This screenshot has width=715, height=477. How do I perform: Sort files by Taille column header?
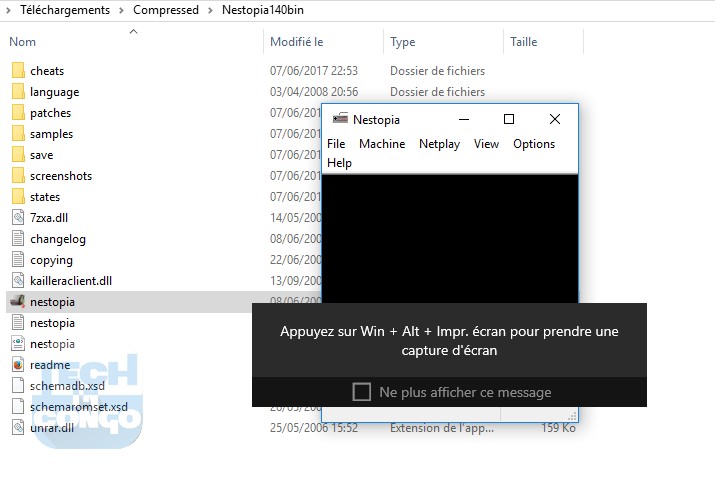coord(523,42)
